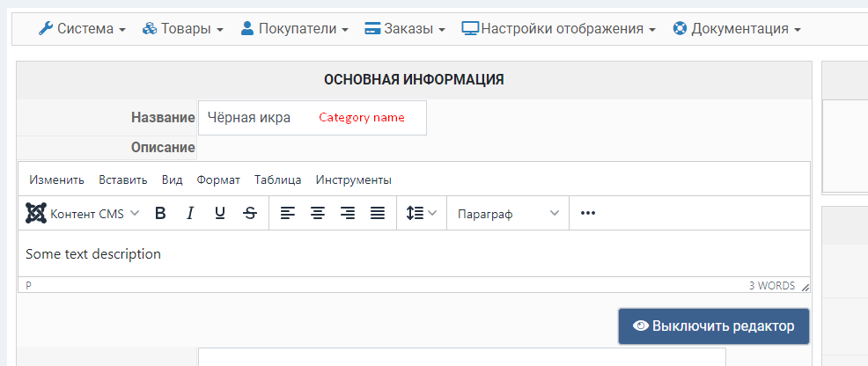Viewport: 868px width, 366px height.
Task: Expand the Документация menu
Action: coord(737,28)
